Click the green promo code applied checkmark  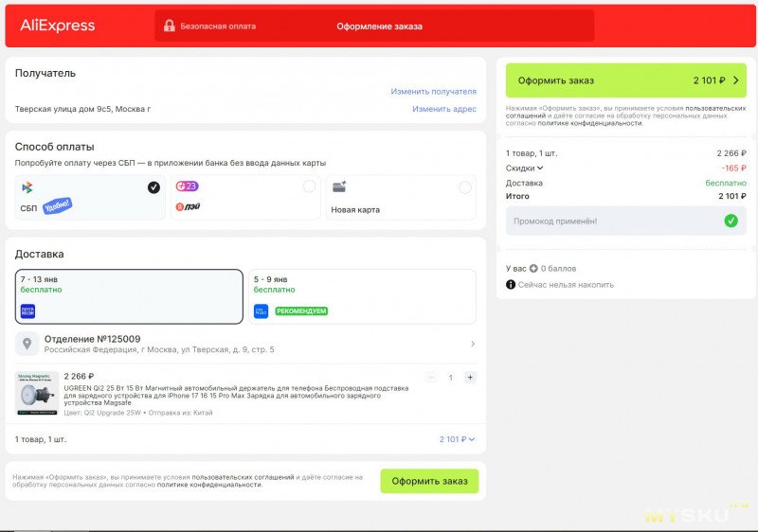pos(731,221)
